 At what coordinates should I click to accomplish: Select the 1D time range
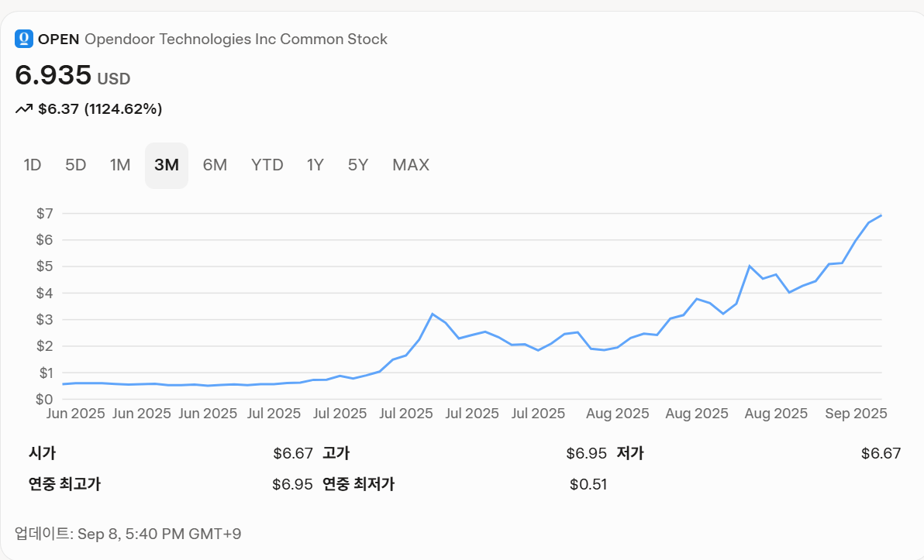coord(33,166)
